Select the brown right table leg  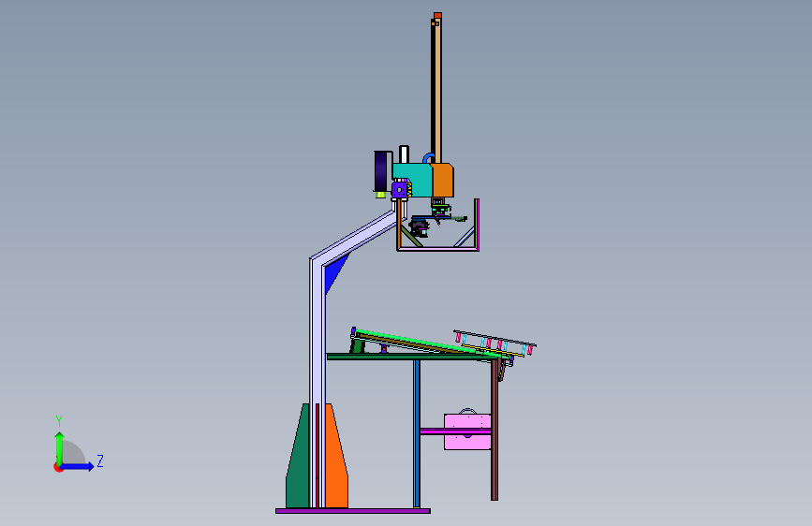[x=495, y=430]
